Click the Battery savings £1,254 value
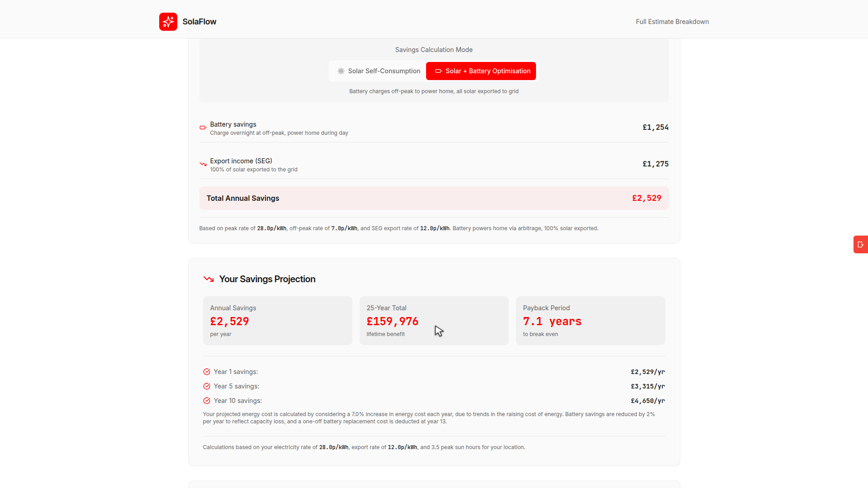 (655, 128)
